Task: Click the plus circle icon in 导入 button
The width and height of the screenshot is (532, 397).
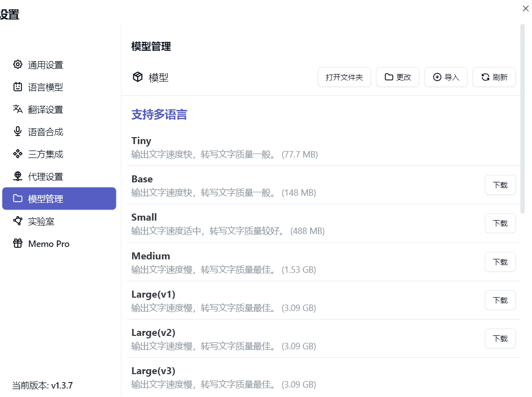Action: pos(437,77)
